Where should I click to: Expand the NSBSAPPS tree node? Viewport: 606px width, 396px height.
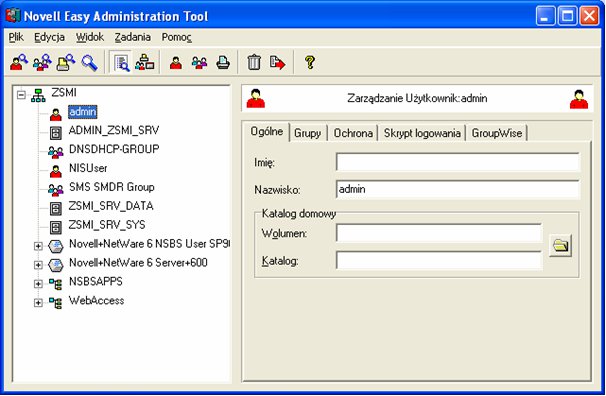point(38,284)
